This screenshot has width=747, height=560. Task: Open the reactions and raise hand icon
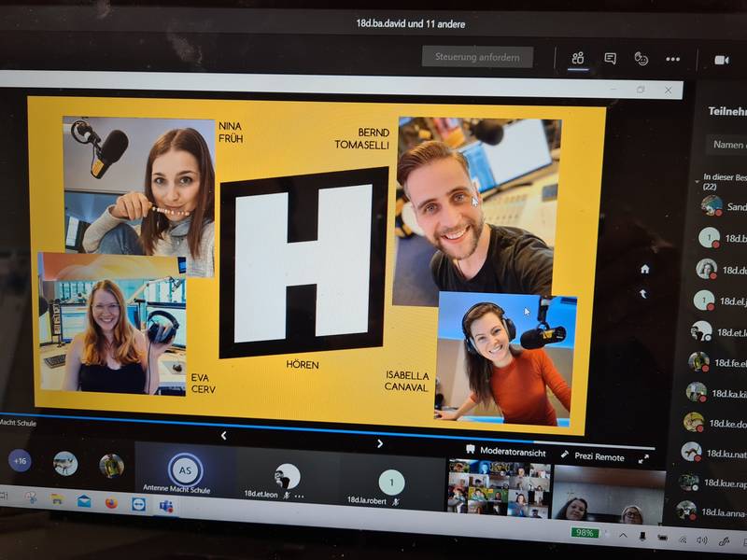tap(641, 59)
